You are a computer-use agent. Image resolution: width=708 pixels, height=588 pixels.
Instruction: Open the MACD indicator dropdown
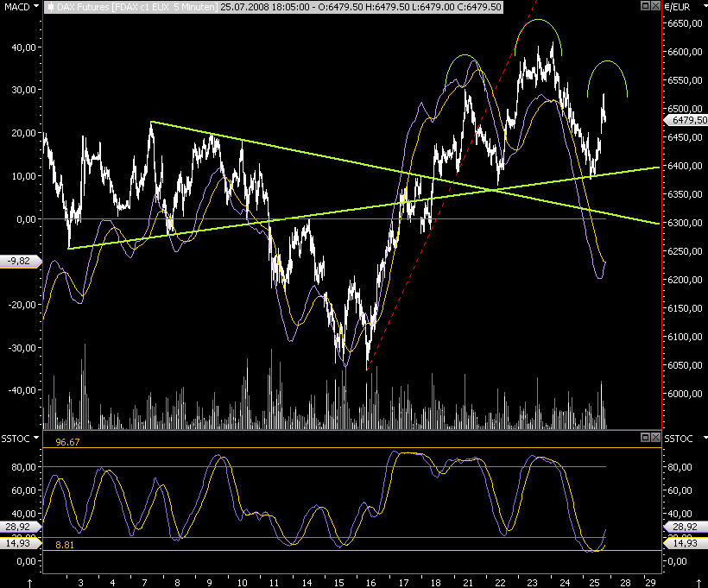pyautogui.click(x=36, y=7)
